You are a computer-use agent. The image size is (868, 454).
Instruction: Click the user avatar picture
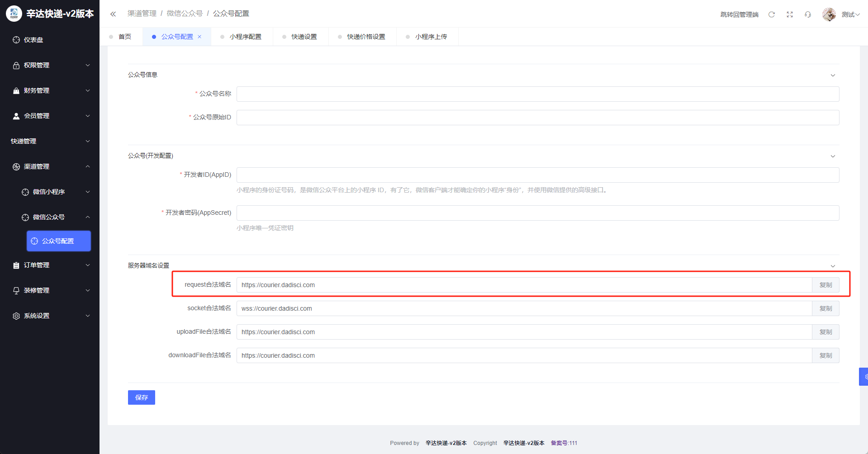coord(829,14)
